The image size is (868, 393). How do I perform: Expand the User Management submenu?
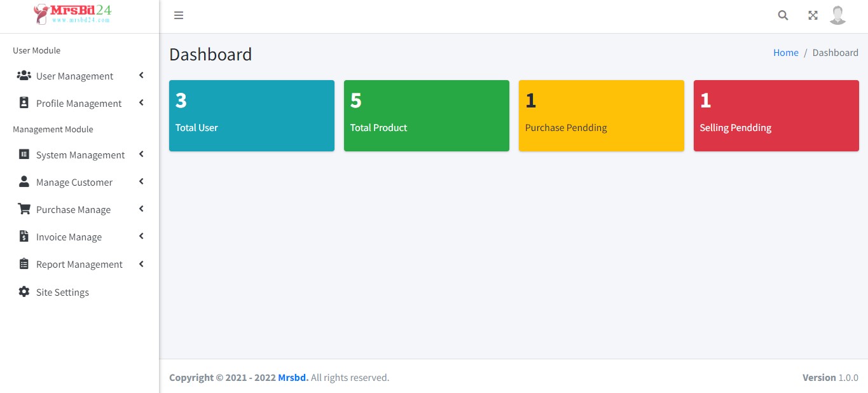pos(141,75)
